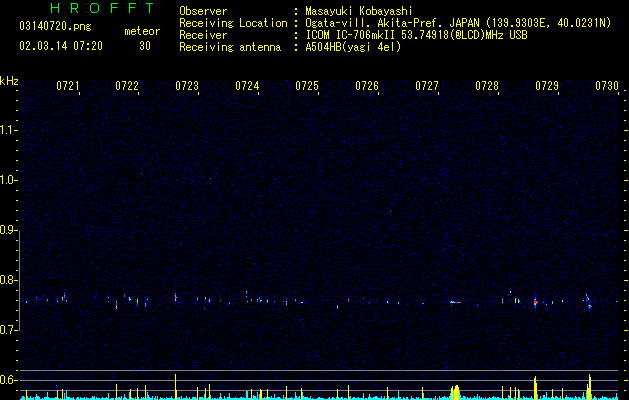629x400 pixels.
Task: Click the 1.1 kHz axis label
Action: tap(9, 130)
